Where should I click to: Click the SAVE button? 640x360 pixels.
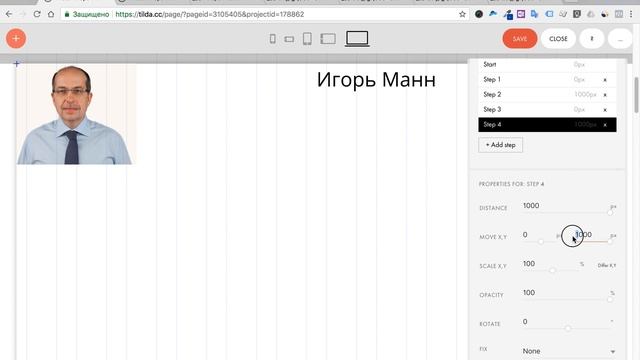[x=520, y=39]
